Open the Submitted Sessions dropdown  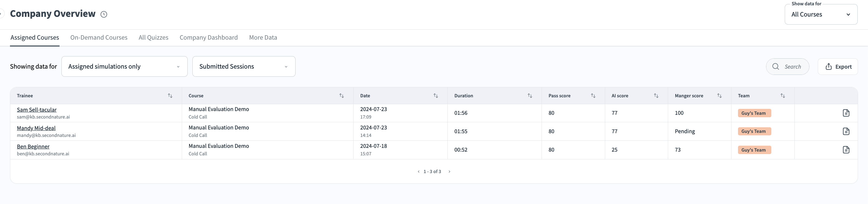click(244, 66)
